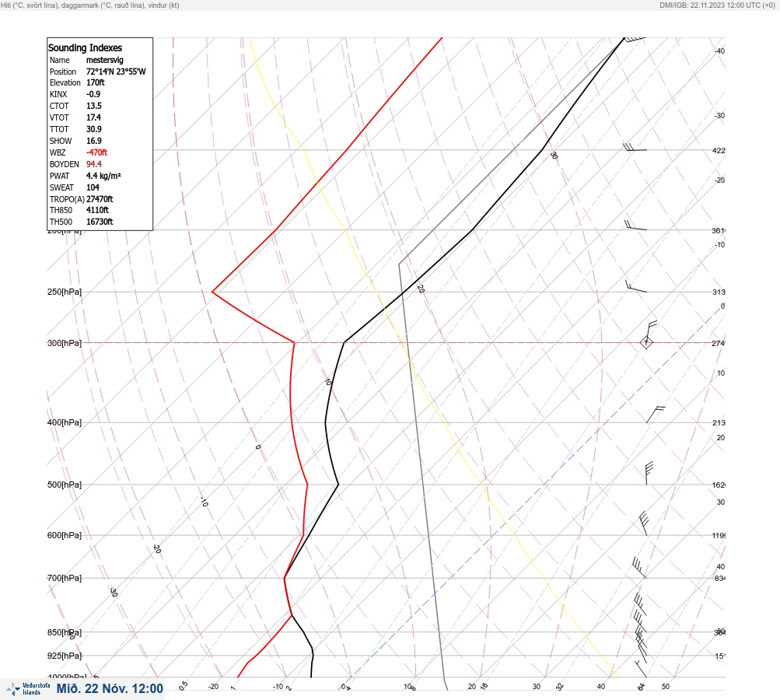Select TROPO(A) value 27470ft

[x=100, y=199]
